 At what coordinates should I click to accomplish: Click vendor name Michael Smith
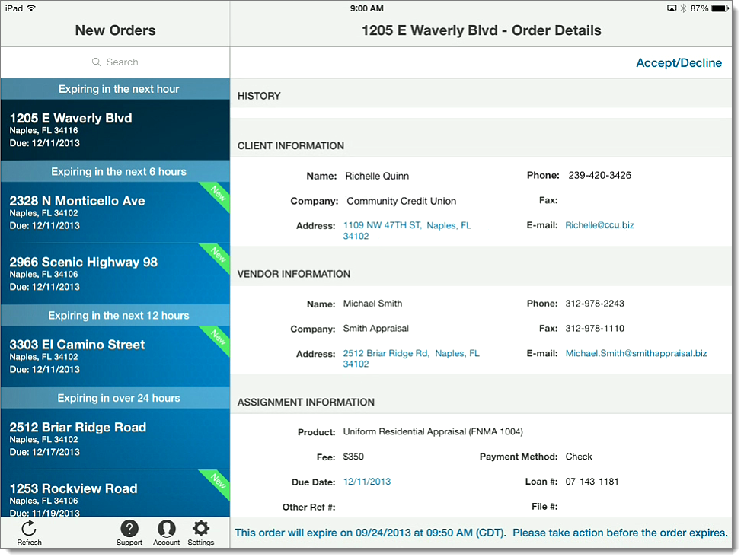tap(372, 304)
